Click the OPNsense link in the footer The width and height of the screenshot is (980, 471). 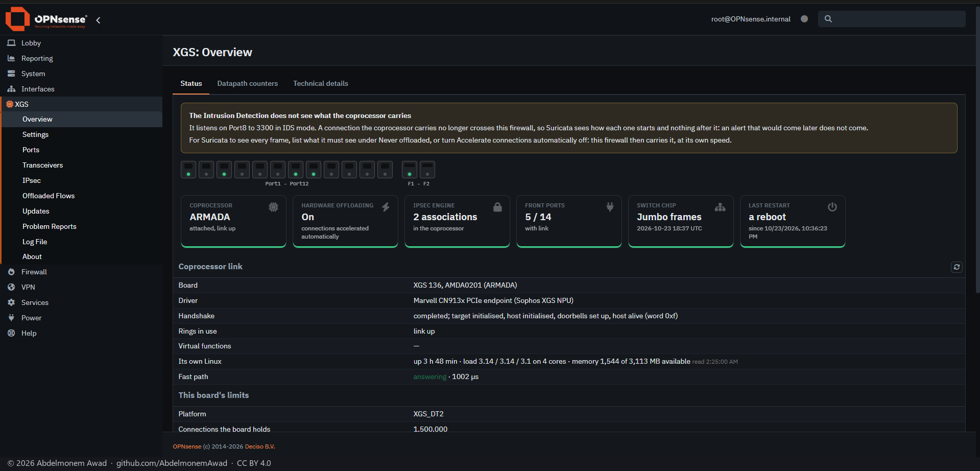coord(187,446)
